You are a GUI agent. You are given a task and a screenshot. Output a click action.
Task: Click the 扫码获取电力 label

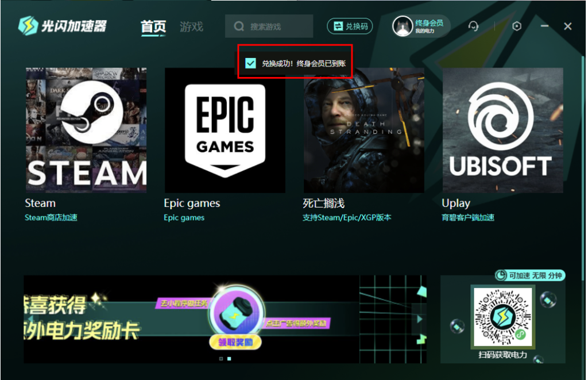click(502, 355)
